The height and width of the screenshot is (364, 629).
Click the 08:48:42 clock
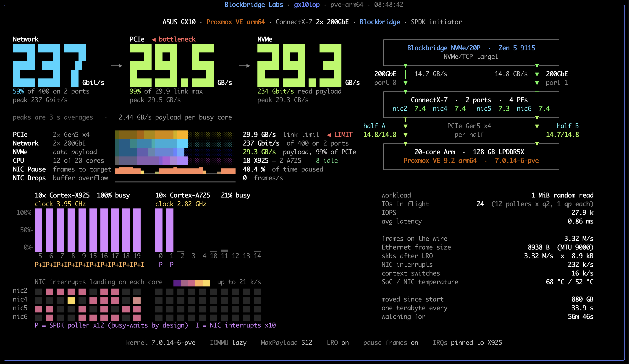389,5
